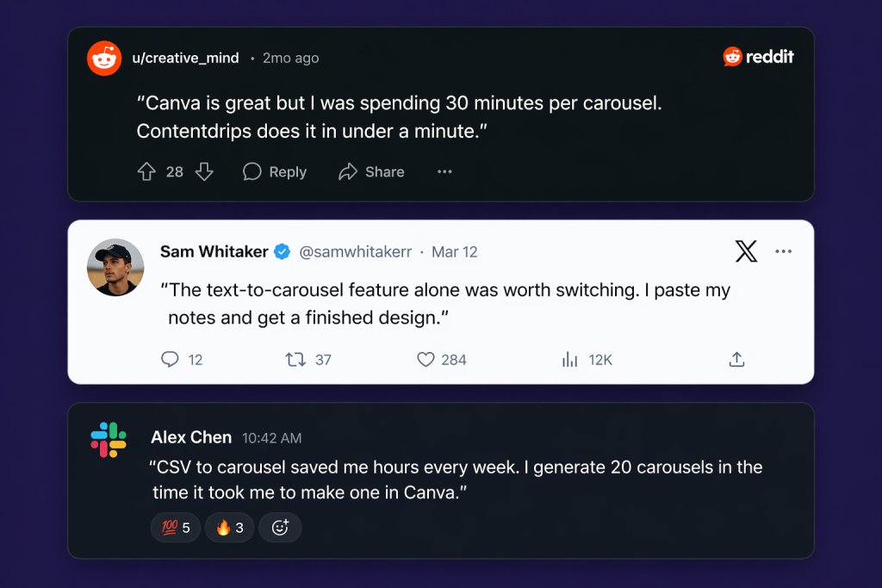Viewport: 882px width, 588px height.
Task: Reply to Sam Whitaker's tweet
Action: click(171, 360)
